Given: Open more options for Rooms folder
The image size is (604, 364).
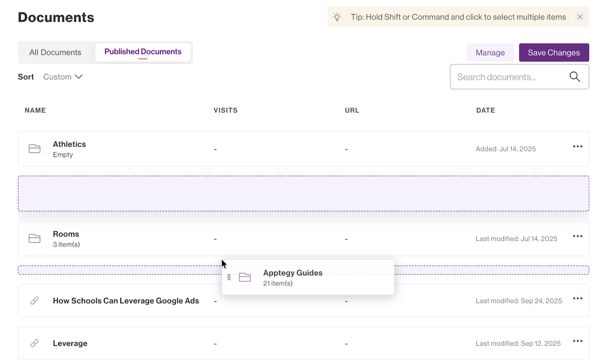Looking at the screenshot, I should [578, 236].
